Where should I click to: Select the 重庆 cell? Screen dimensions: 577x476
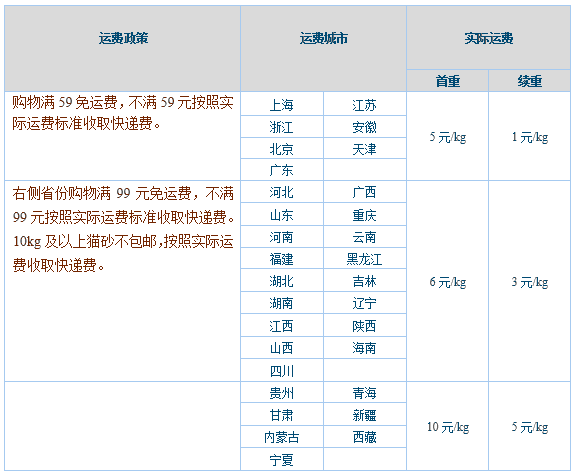pos(364,215)
